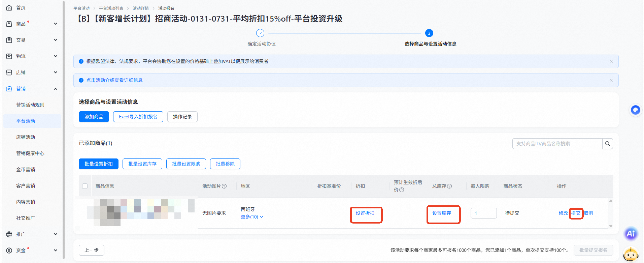Select 金币营销 from the sidebar
Screen dimensions: 644x263
pyautogui.click(x=26, y=170)
